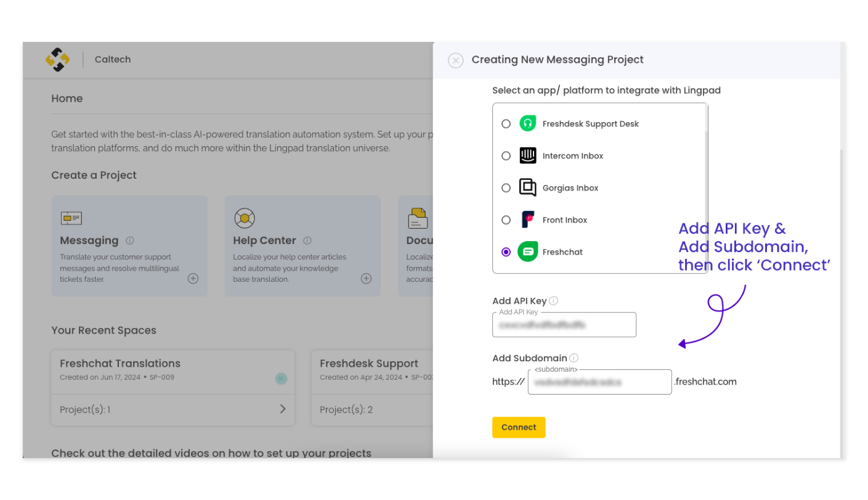This screenshot has width=868, height=500.
Task: Open the Messaging info icon
Action: pyautogui.click(x=129, y=240)
